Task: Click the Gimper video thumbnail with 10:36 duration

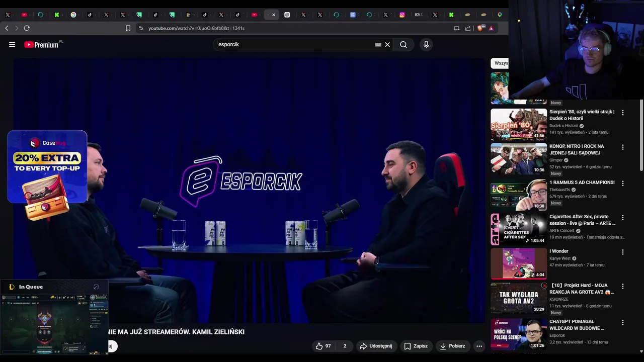Action: click(x=519, y=159)
